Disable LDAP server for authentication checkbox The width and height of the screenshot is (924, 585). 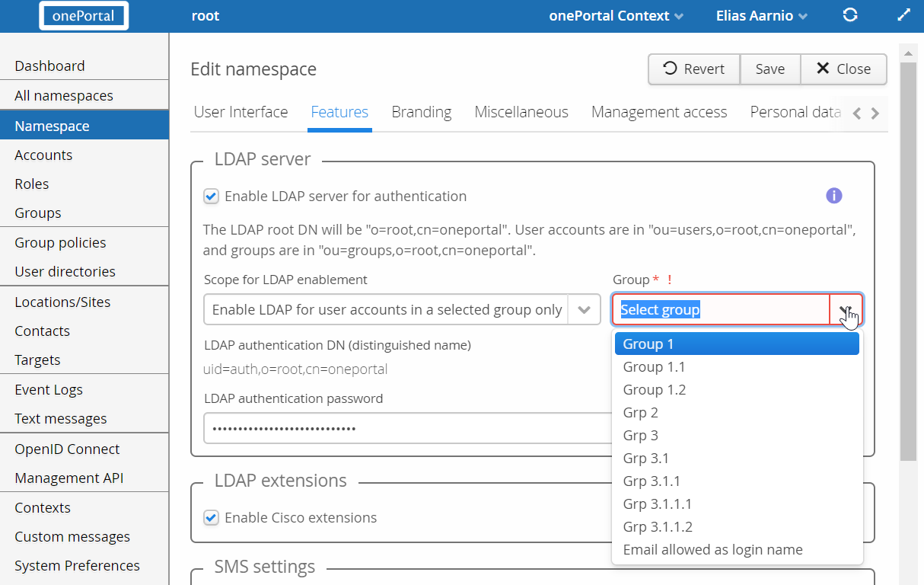click(x=212, y=197)
